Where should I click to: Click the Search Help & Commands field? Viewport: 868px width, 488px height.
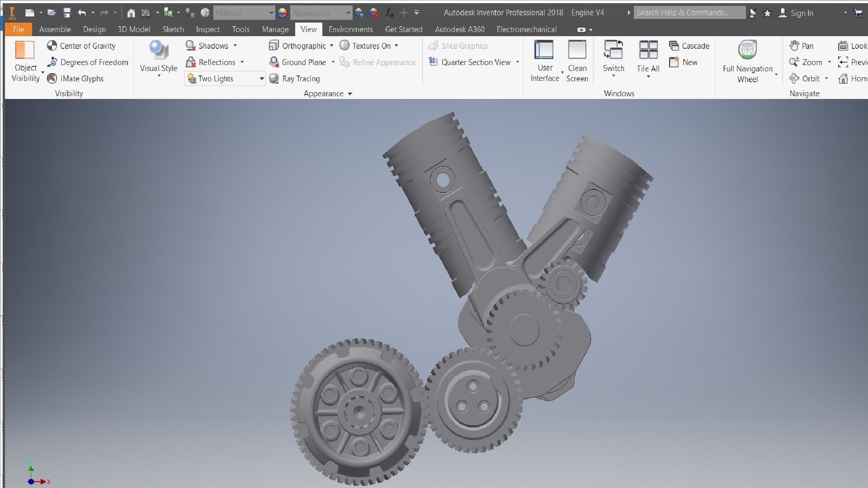pos(689,13)
